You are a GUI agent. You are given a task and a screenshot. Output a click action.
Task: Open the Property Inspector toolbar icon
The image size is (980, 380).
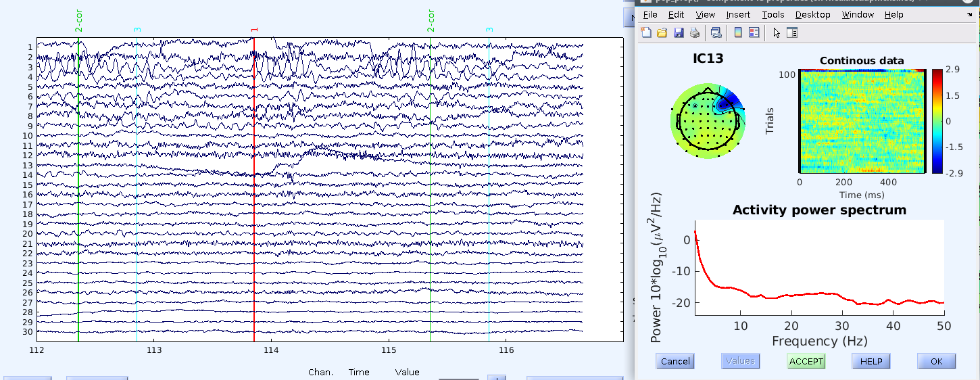pos(792,32)
